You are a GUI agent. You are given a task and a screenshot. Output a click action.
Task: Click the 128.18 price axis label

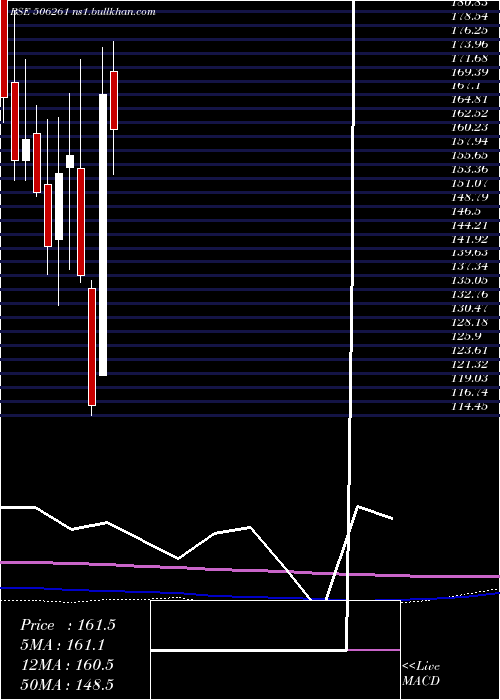(x=470, y=322)
